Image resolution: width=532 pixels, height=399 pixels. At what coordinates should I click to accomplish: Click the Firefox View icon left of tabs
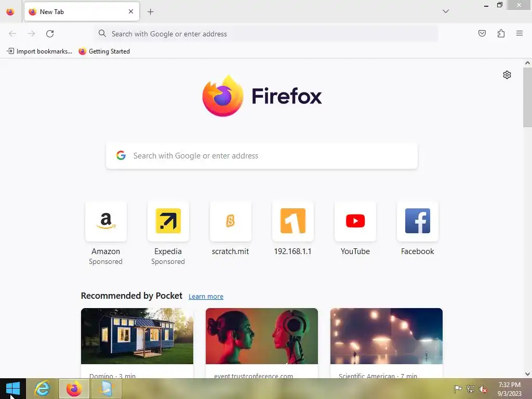point(10,11)
